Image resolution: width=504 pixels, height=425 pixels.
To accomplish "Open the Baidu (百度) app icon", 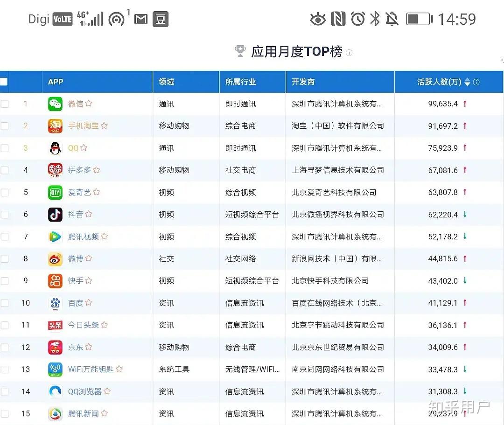I will 55,303.
